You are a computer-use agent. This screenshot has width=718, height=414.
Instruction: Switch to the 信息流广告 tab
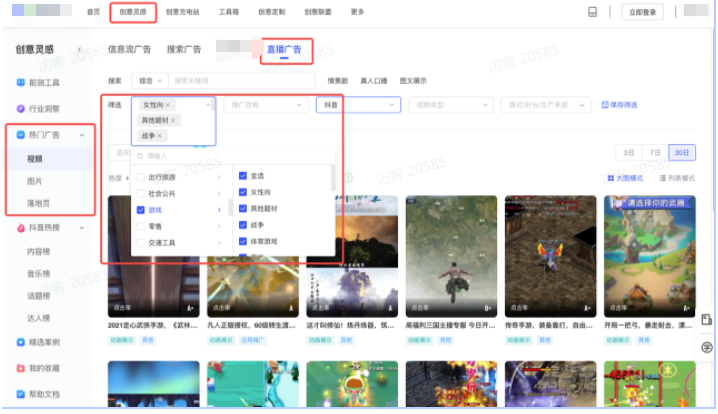129,49
